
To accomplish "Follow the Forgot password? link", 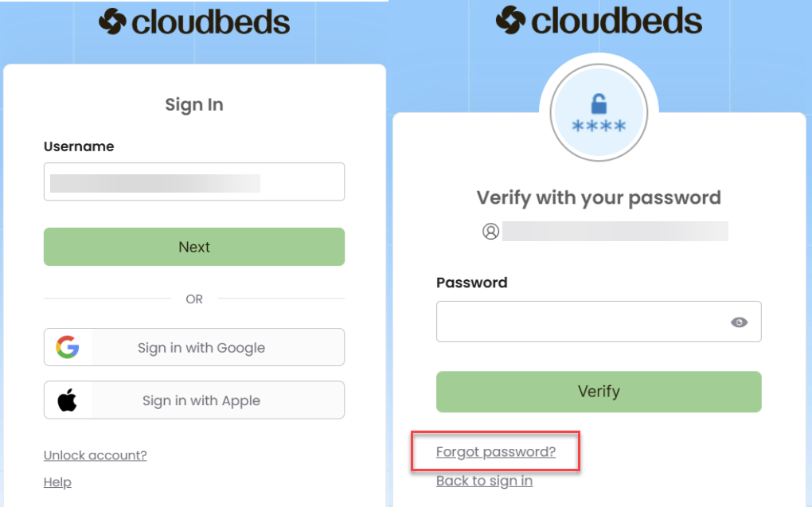I will [496, 452].
